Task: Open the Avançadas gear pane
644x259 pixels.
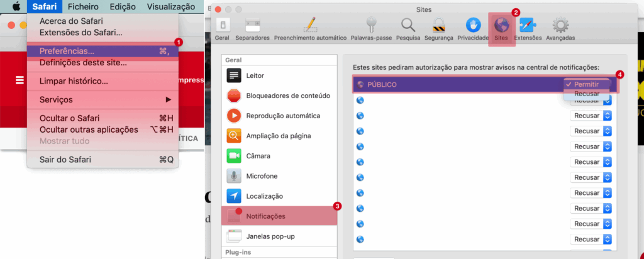Action: 560,30
